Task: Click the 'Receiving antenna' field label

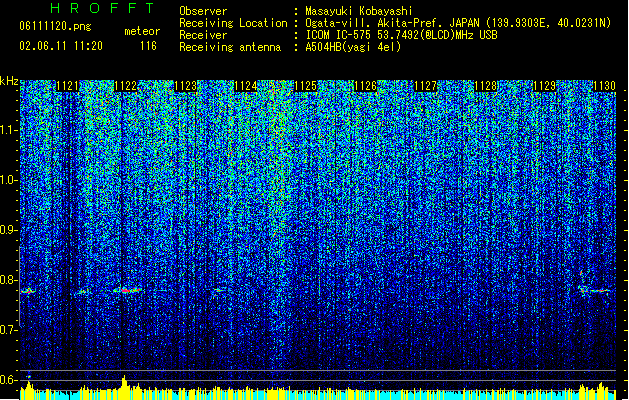Action: click(230, 47)
